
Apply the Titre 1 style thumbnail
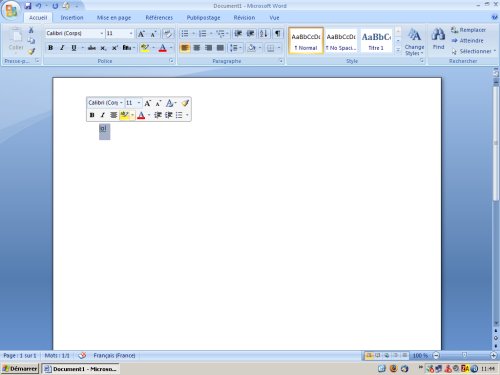376,41
